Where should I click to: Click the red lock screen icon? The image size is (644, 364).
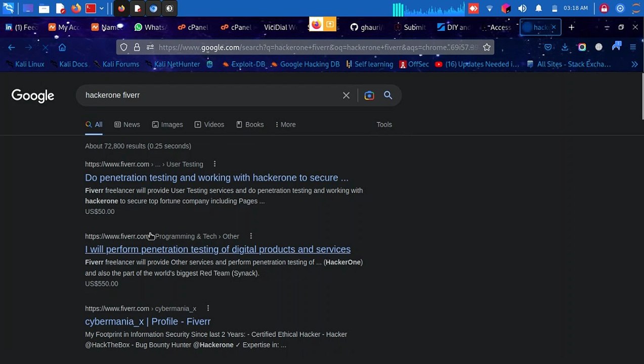604,9
